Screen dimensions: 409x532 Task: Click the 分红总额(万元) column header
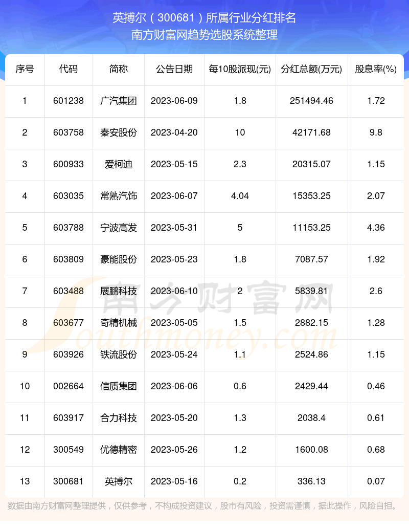(x=311, y=69)
